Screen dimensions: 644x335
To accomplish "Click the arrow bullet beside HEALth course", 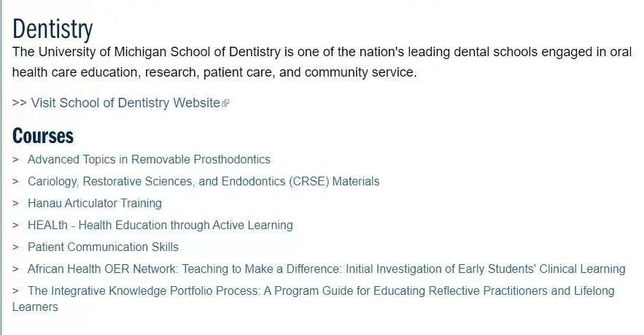I will tap(15, 226).
